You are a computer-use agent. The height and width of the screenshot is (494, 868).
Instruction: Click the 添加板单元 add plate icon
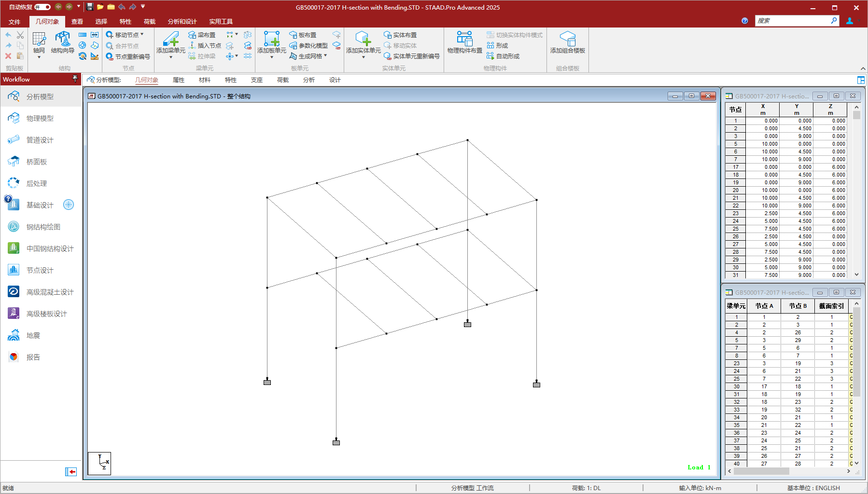click(272, 39)
